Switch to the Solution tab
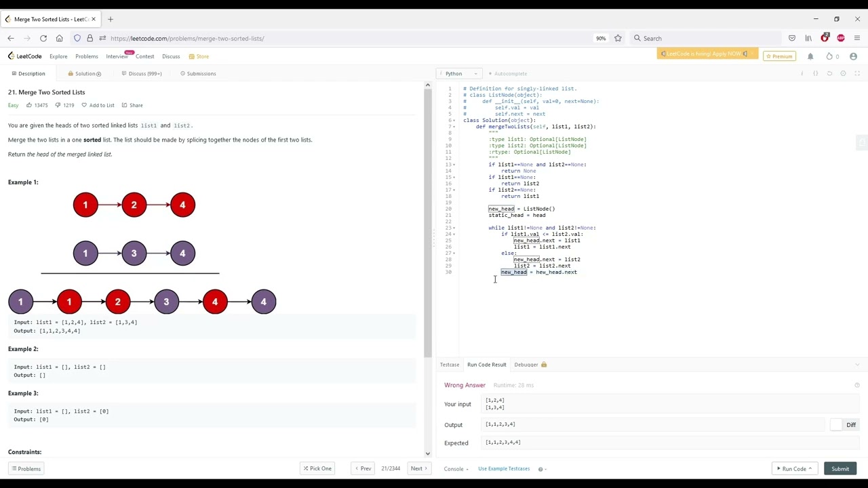 tap(85, 74)
